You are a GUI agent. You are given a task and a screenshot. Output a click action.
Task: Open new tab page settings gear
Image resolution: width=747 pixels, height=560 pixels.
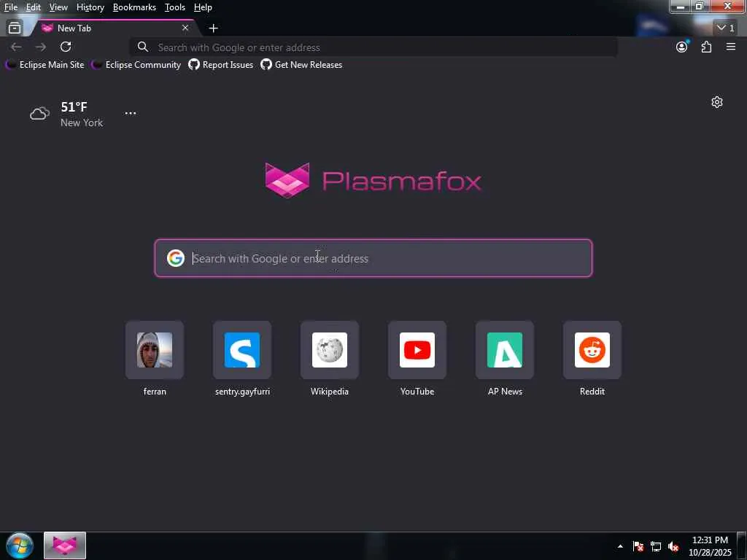(x=717, y=102)
